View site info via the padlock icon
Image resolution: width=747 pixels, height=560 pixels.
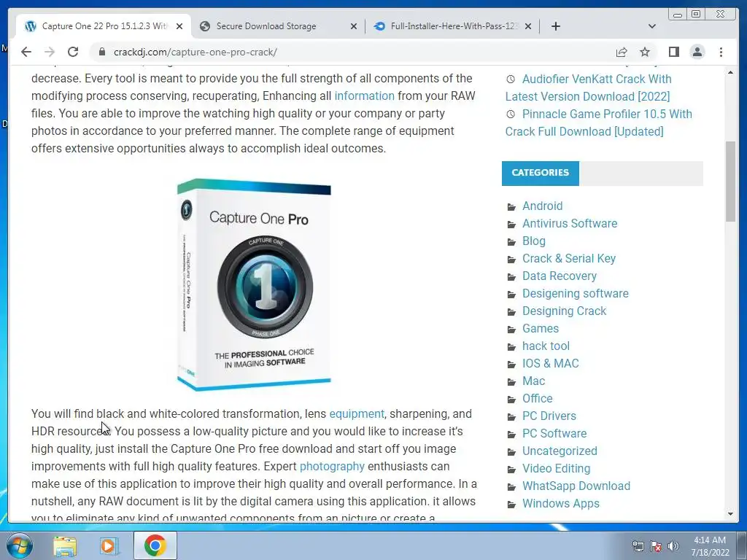coord(101,52)
